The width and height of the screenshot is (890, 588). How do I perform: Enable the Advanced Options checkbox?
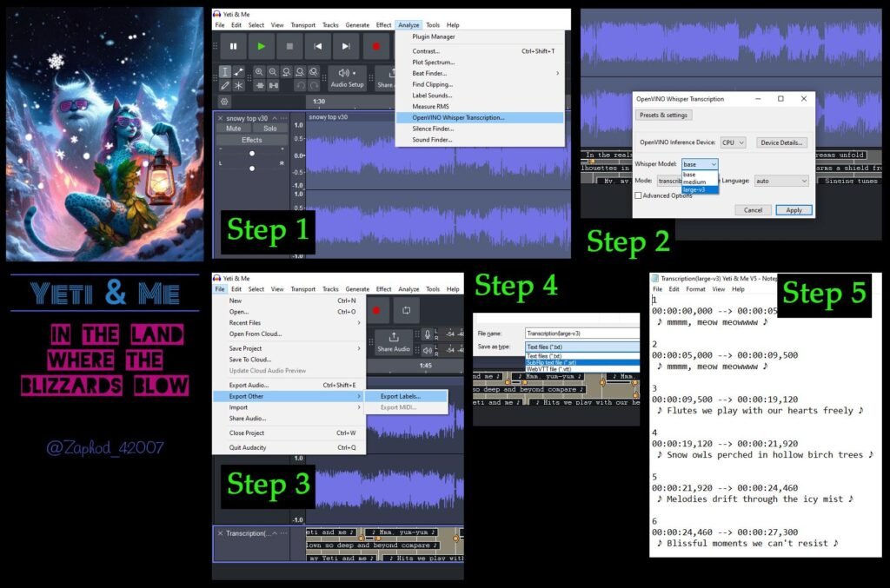pos(638,195)
